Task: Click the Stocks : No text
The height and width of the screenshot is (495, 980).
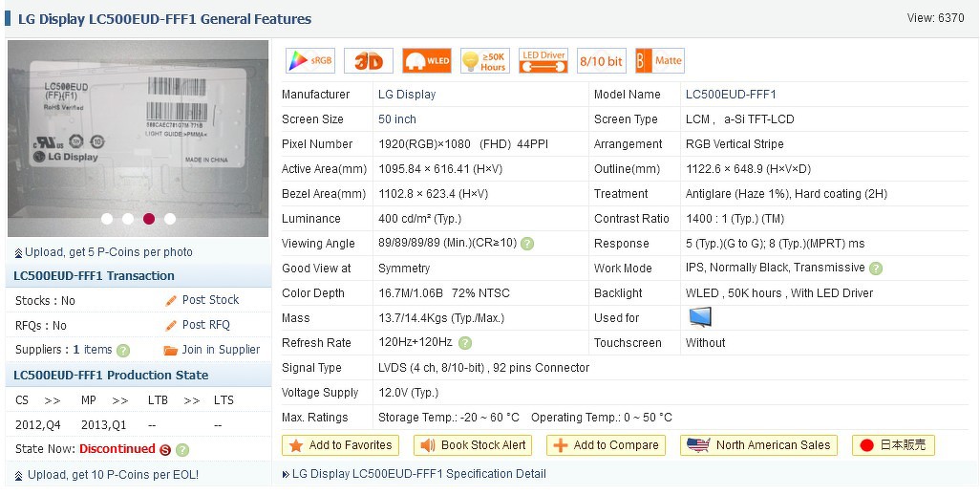Action: coord(45,301)
